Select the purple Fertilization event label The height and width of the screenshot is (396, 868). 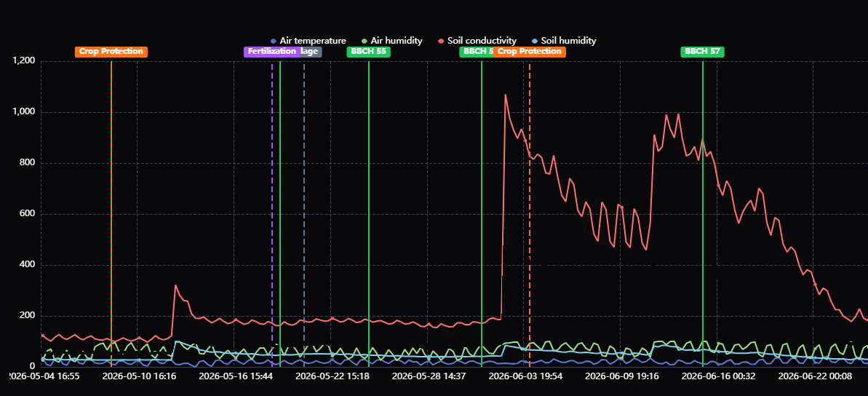pos(272,52)
